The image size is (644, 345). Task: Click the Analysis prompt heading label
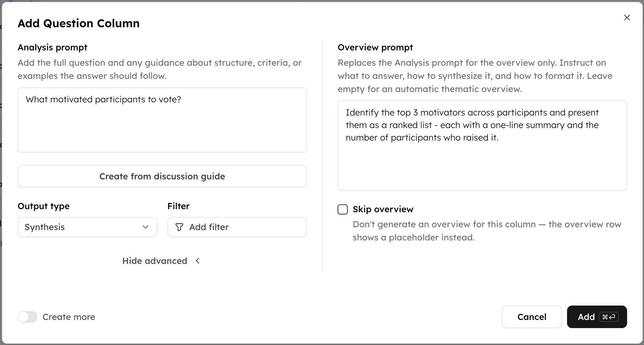53,47
